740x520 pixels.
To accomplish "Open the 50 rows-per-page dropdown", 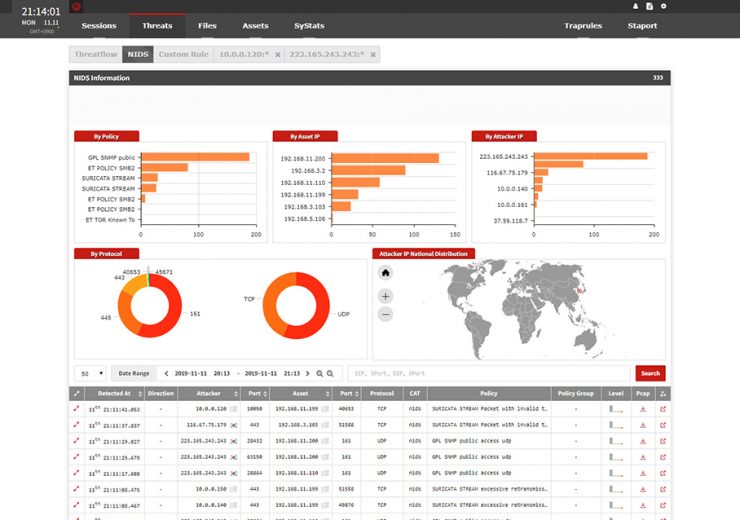I will pyautogui.click(x=92, y=373).
